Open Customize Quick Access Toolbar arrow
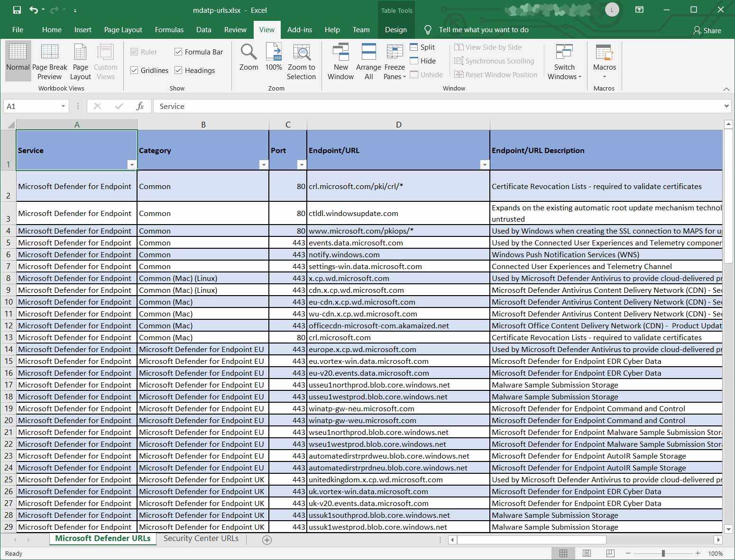 pyautogui.click(x=75, y=10)
